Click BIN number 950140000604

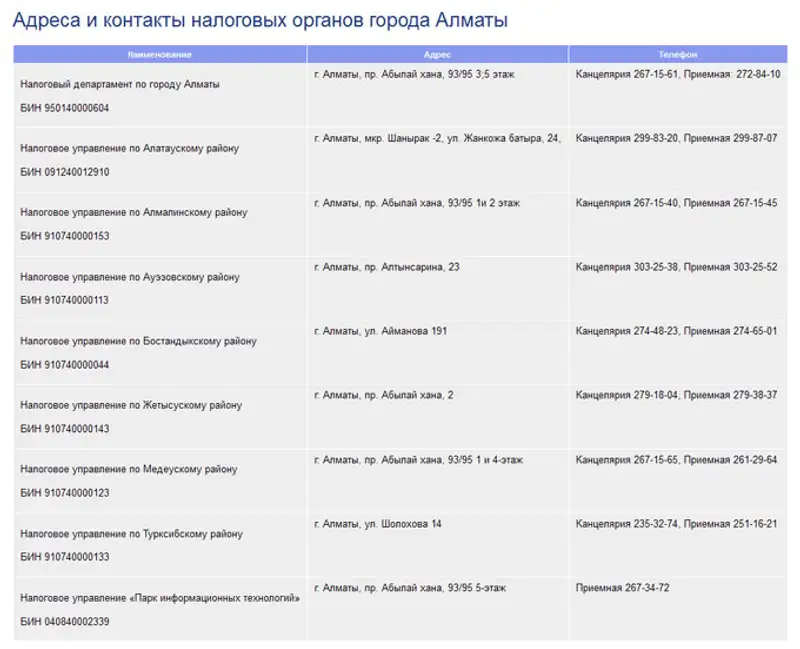click(65, 108)
